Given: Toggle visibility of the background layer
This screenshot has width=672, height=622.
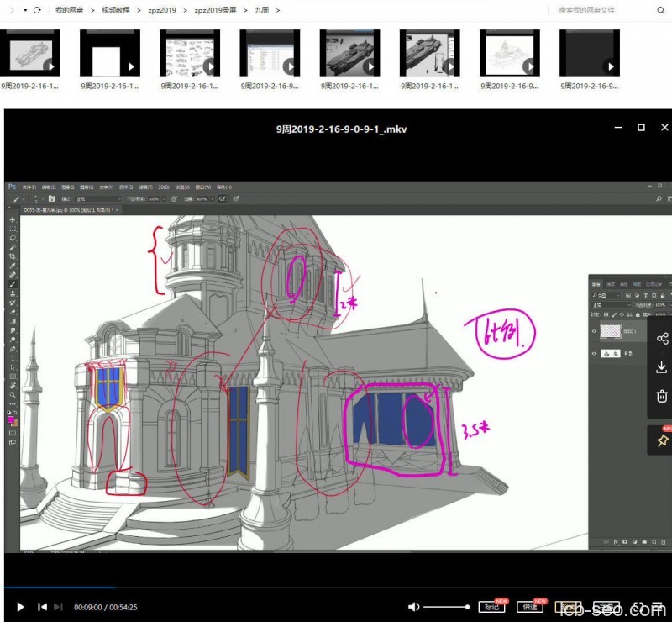Looking at the screenshot, I should pos(595,354).
